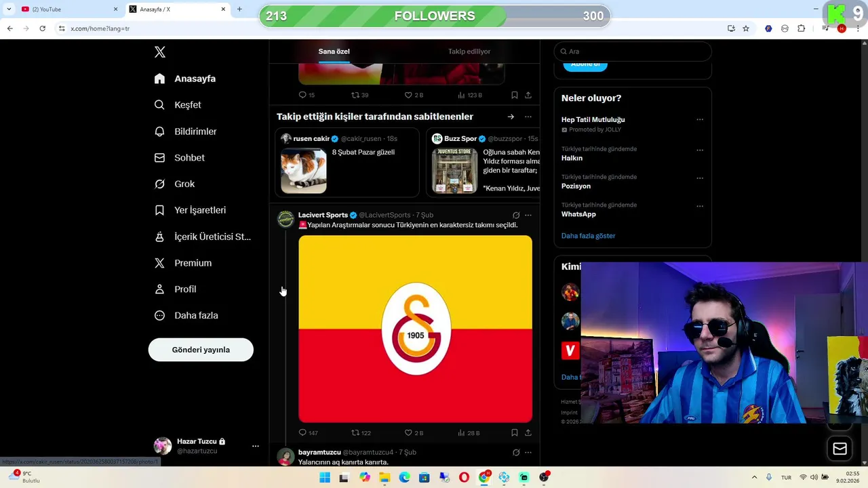Open rusen cakir profile link
The height and width of the screenshot is (488, 868).
311,138
